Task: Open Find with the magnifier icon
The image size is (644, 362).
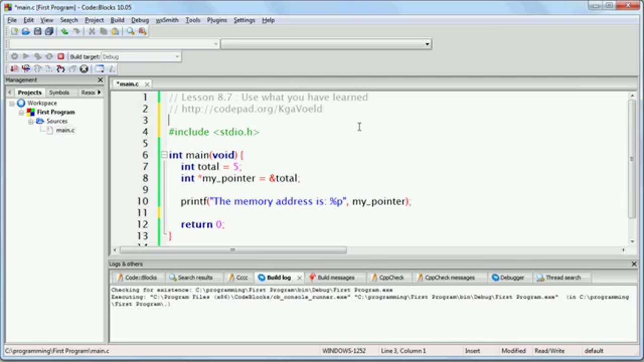Action: tap(130, 31)
